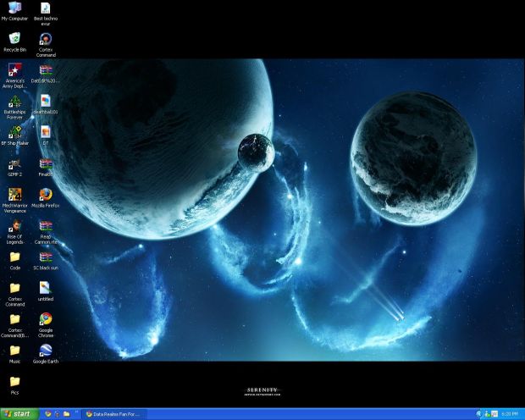Open the folder shortcut in Quick Launch

(x=66, y=414)
